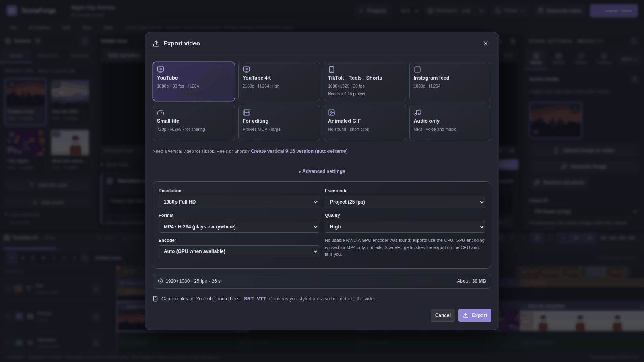Click the monitor-play icon on the YouTube card
Image resolution: width=644 pixels, height=362 pixels.
161,70
